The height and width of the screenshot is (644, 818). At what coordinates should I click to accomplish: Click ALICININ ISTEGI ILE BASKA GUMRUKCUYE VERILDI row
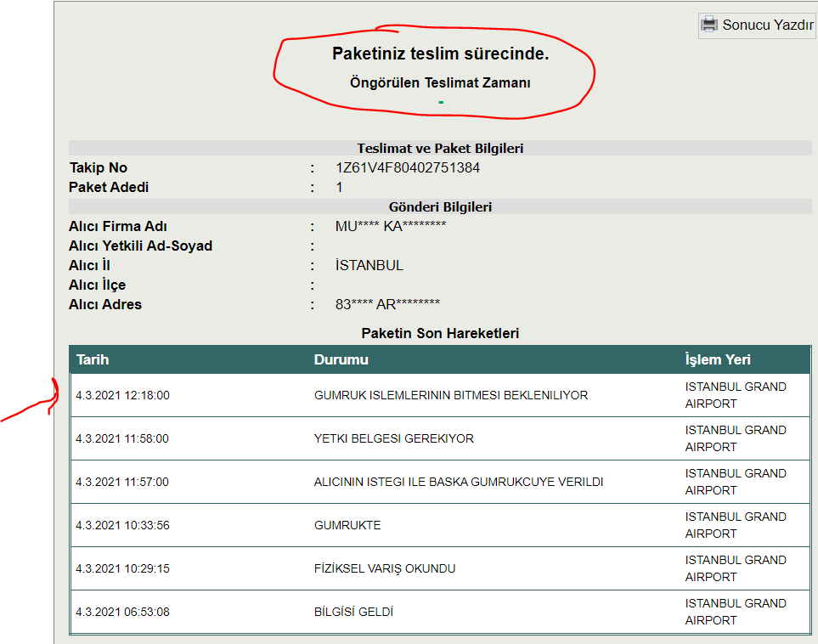coord(440,482)
